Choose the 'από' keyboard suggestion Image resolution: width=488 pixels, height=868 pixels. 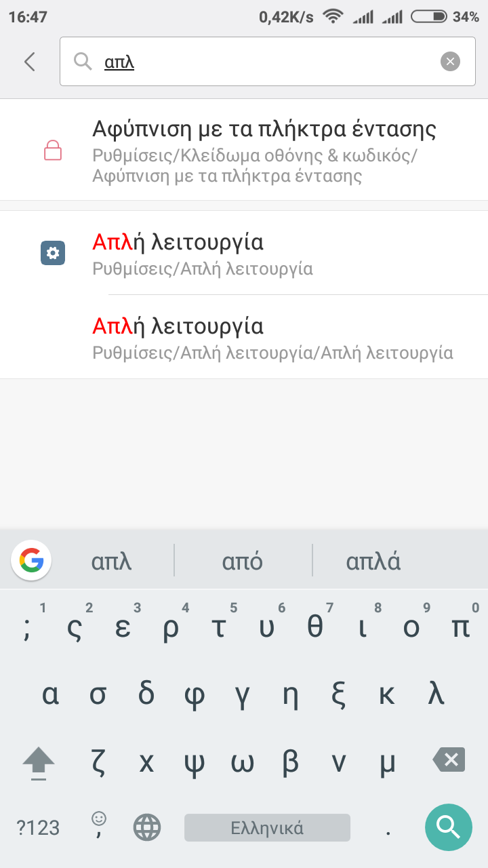coord(243,561)
